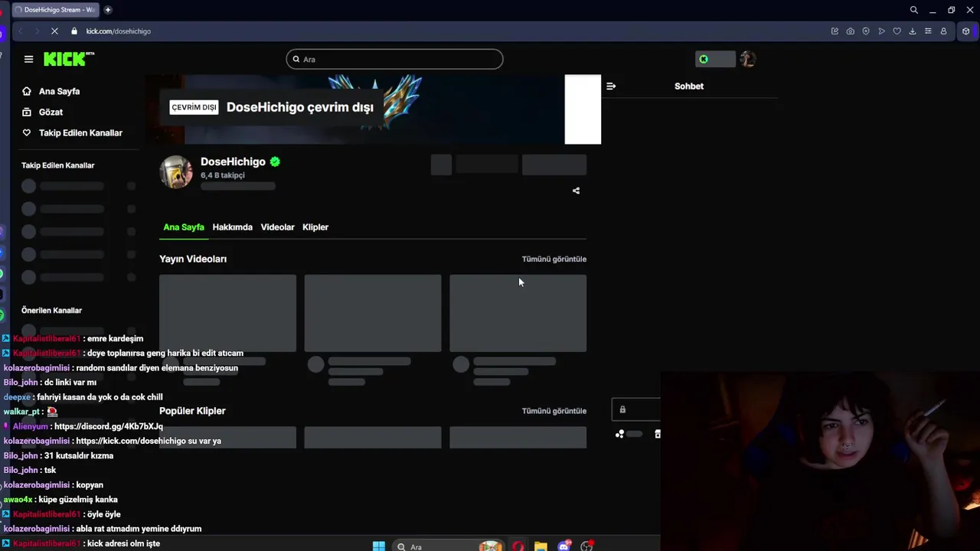This screenshot has width=980, height=551.
Task: Open Opera GX from the taskbar
Action: [518, 546]
